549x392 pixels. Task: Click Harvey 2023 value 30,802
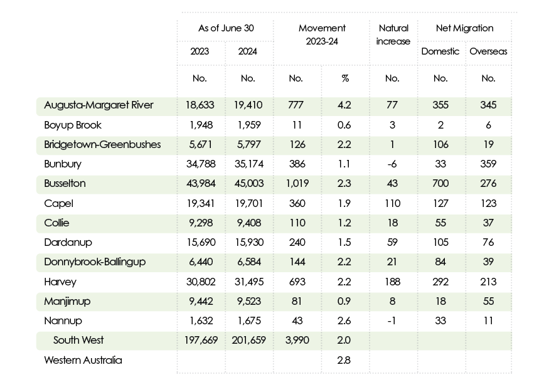click(x=201, y=282)
